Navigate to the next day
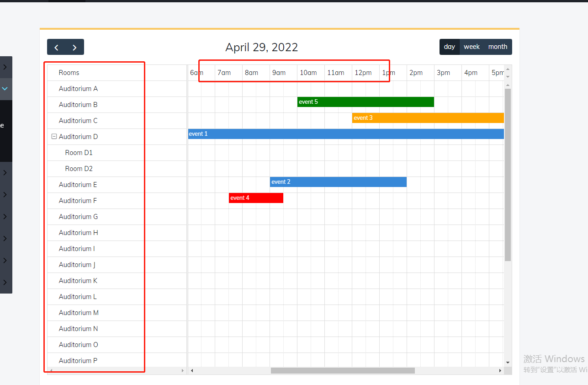588x385 pixels. (74, 47)
